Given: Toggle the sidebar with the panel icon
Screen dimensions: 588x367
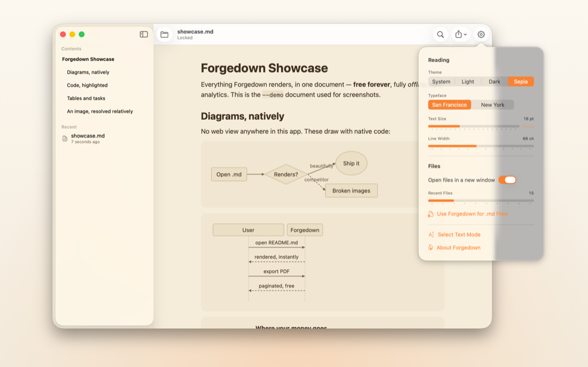Looking at the screenshot, I should pos(144,35).
